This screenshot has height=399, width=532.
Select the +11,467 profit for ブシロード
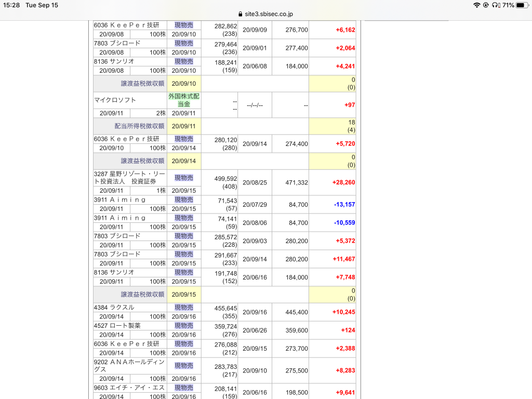click(344, 259)
